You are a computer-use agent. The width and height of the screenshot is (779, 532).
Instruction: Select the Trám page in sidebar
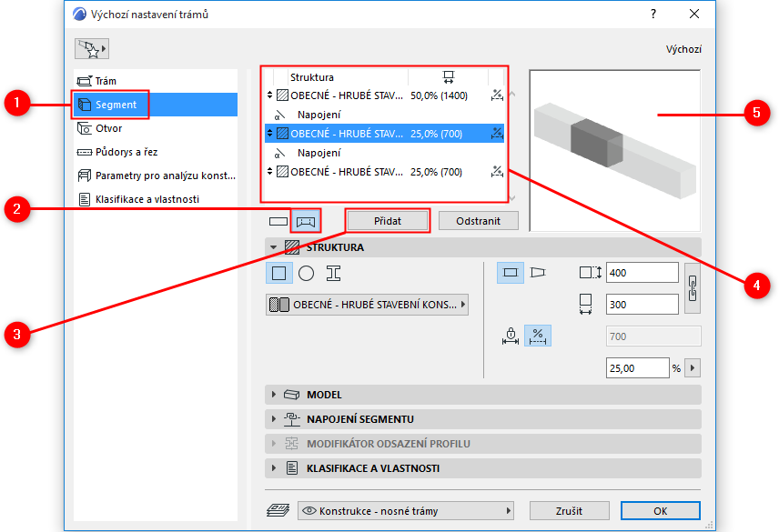point(156,81)
